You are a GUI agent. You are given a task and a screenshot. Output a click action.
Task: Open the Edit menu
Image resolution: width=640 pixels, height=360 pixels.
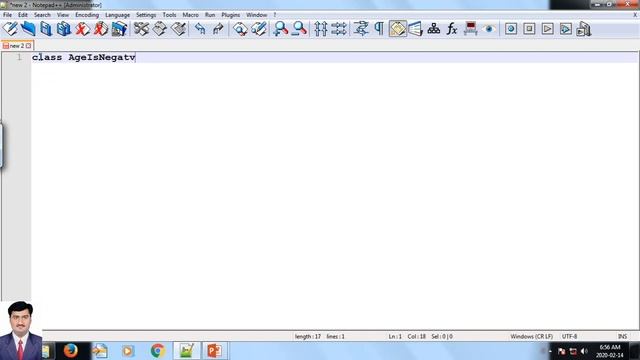click(23, 15)
